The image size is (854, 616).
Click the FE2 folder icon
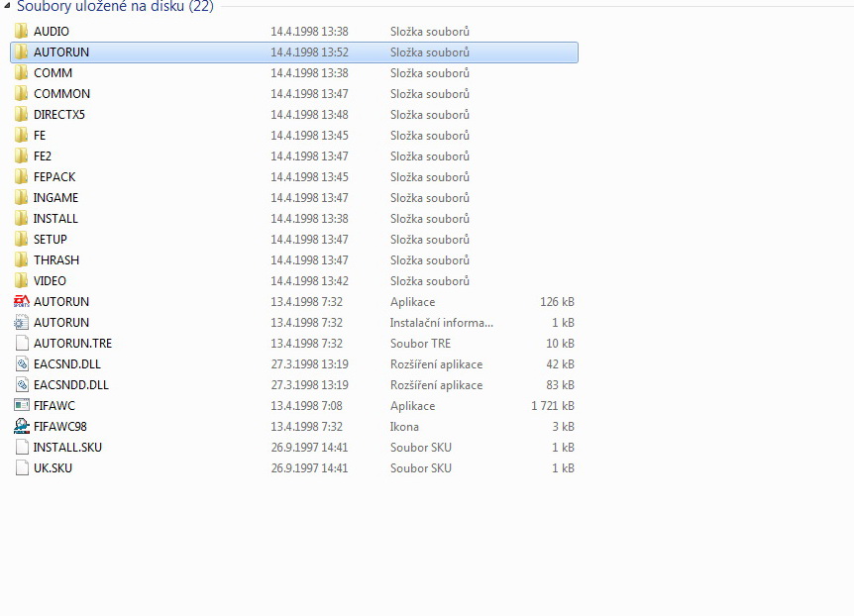point(21,155)
